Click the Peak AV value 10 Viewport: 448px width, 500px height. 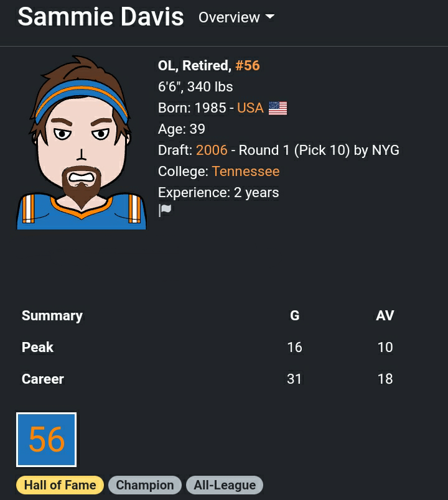click(385, 348)
